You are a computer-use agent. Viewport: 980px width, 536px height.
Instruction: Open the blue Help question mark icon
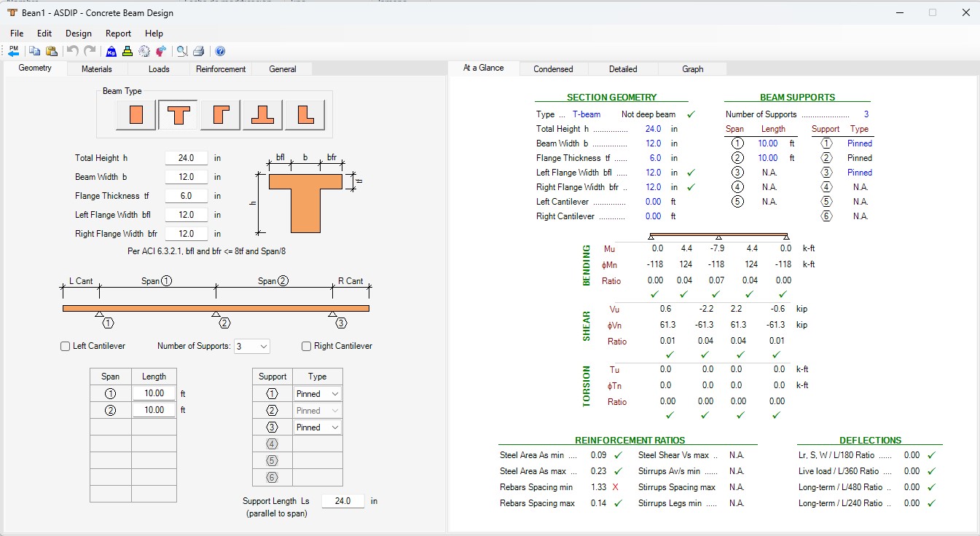[220, 51]
